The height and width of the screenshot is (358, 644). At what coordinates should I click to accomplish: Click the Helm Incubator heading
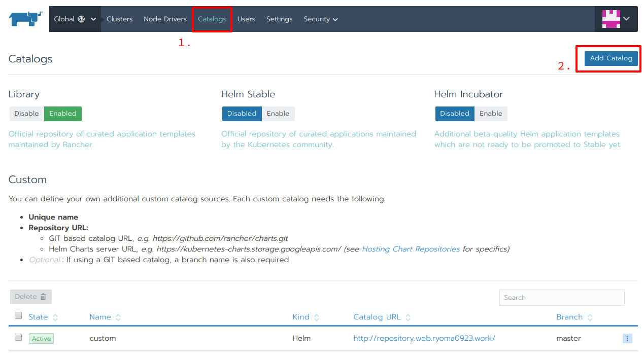[468, 94]
